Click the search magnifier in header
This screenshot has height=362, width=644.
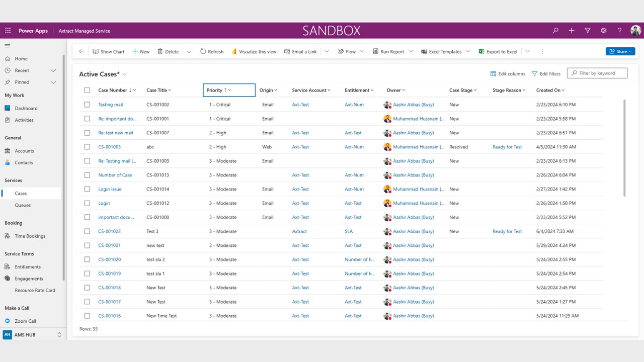click(x=555, y=31)
